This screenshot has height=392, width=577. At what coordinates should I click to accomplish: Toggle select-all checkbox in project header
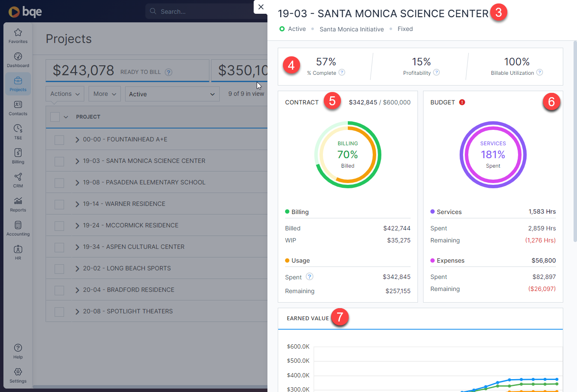pos(55,117)
